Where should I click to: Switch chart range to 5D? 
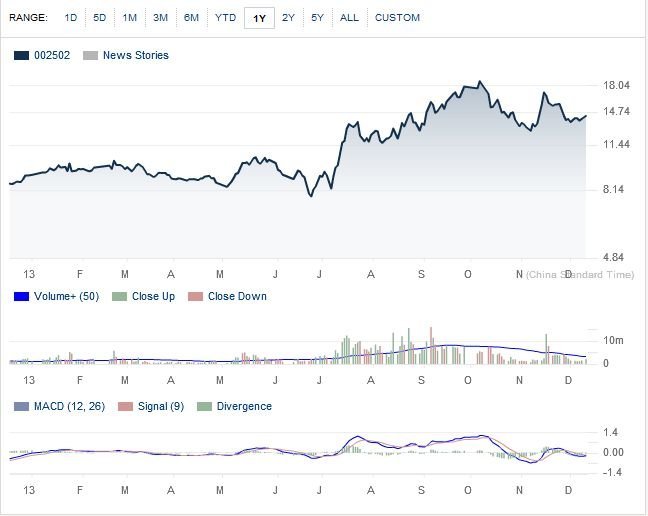tap(100, 18)
